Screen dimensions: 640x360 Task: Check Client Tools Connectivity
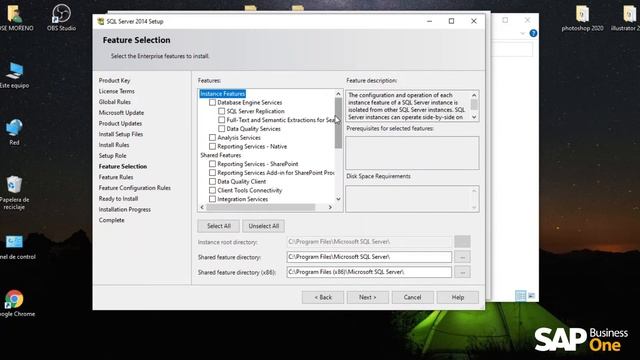point(212,190)
